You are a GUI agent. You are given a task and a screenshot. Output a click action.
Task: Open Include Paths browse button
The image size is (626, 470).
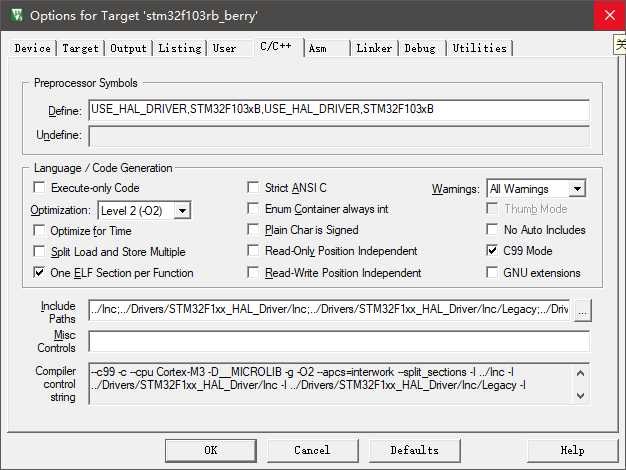click(x=582, y=310)
